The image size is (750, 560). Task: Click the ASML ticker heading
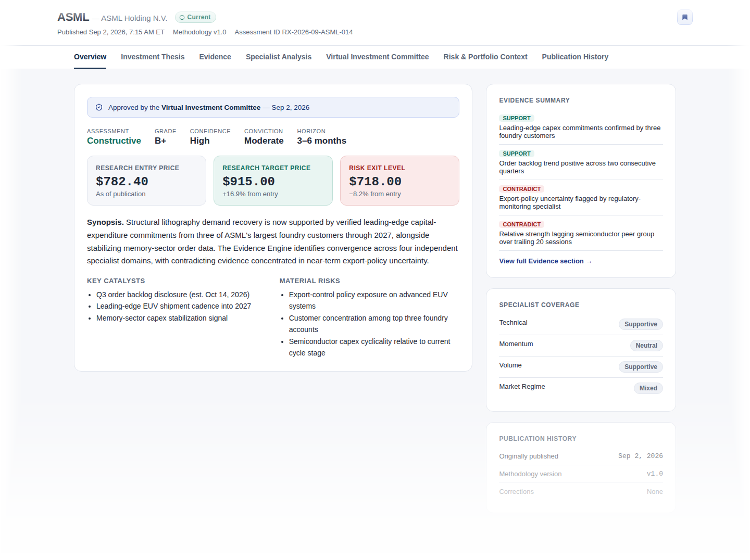point(73,17)
